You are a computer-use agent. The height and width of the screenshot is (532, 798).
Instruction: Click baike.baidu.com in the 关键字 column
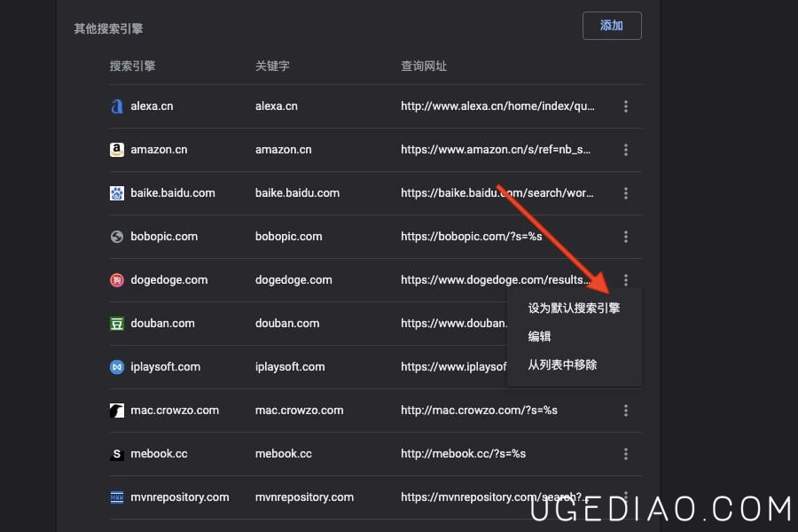click(297, 193)
